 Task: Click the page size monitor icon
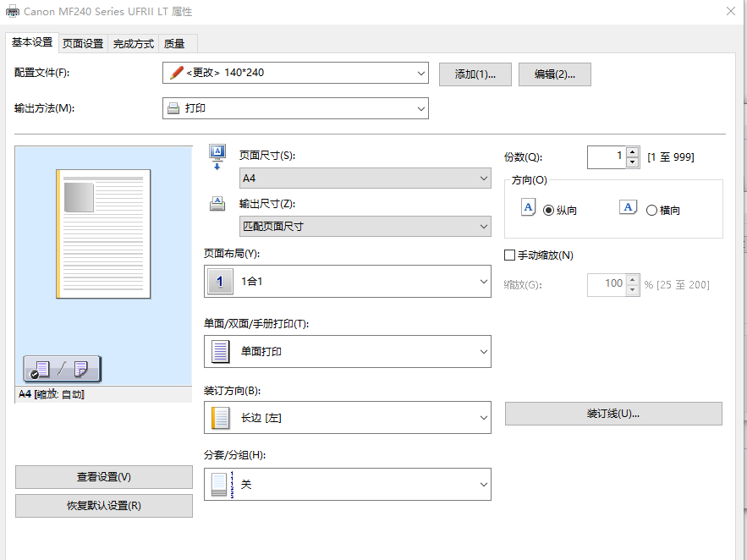pos(217,156)
